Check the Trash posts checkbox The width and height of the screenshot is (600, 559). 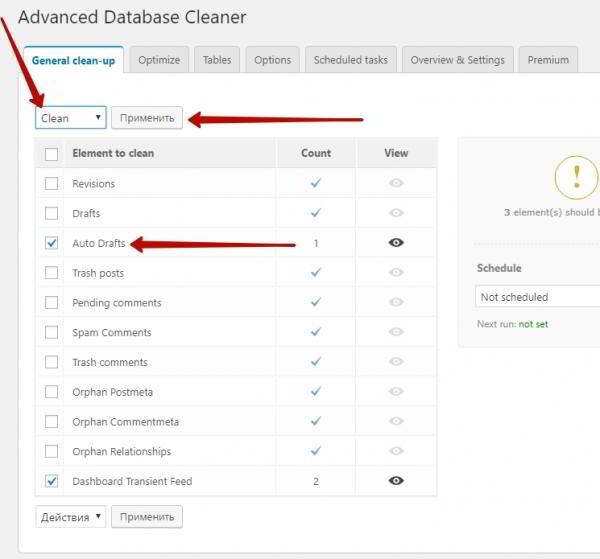coord(51,273)
